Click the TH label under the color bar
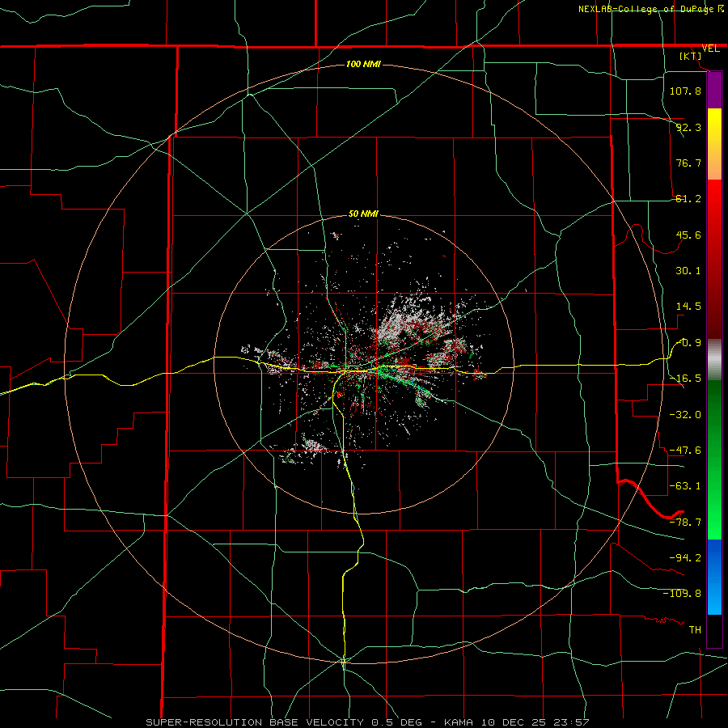Viewport: 728px width, 728px height. coord(695,630)
